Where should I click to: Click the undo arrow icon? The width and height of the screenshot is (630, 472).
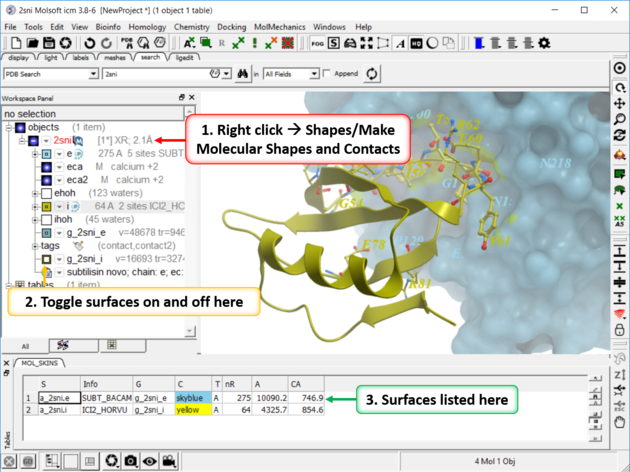click(90, 43)
